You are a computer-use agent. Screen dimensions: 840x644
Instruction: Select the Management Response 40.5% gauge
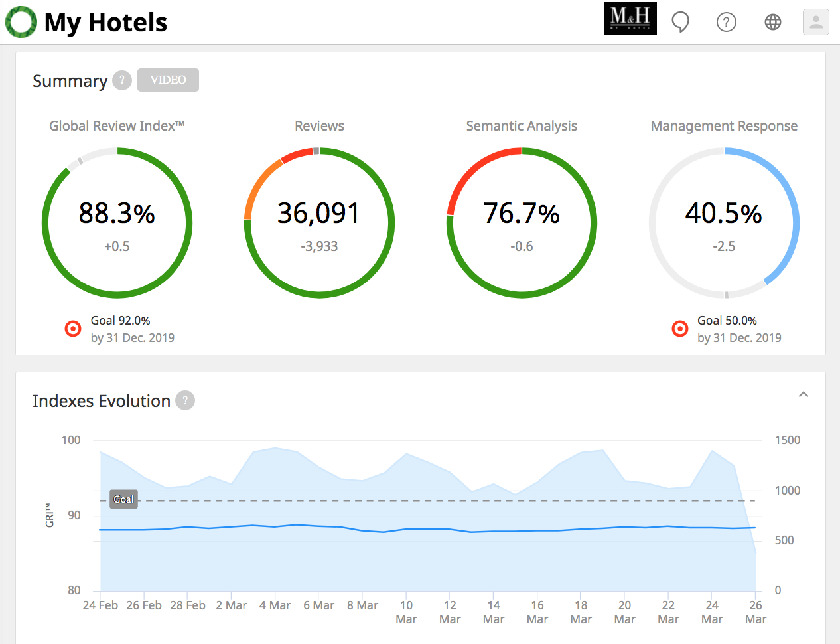click(x=724, y=223)
